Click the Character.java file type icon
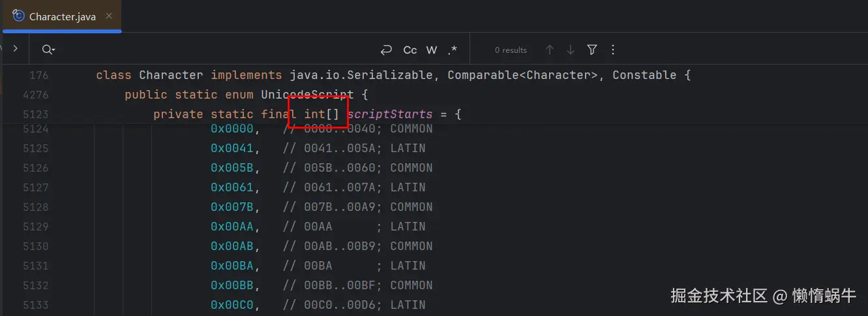The width and height of the screenshot is (868, 316). coord(18,16)
